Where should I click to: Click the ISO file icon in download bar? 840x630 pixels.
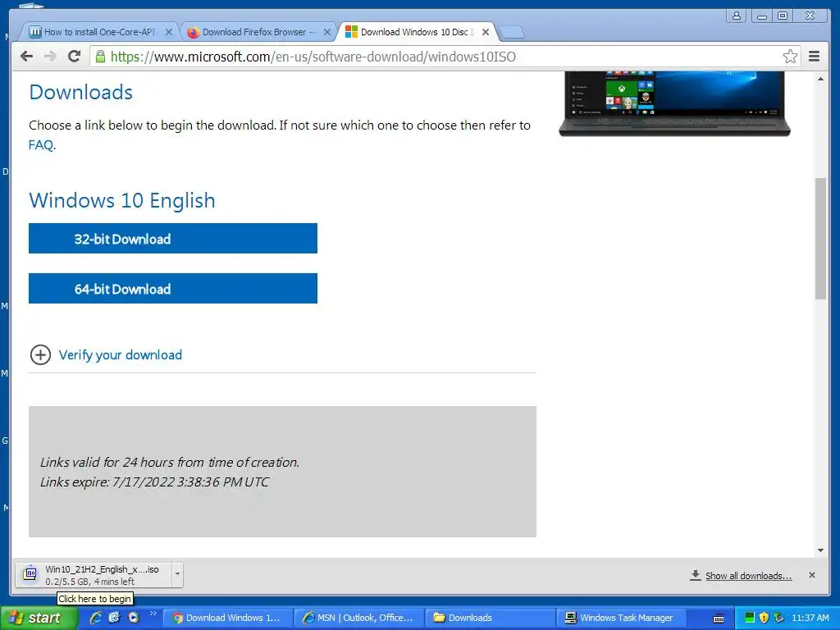[30, 573]
